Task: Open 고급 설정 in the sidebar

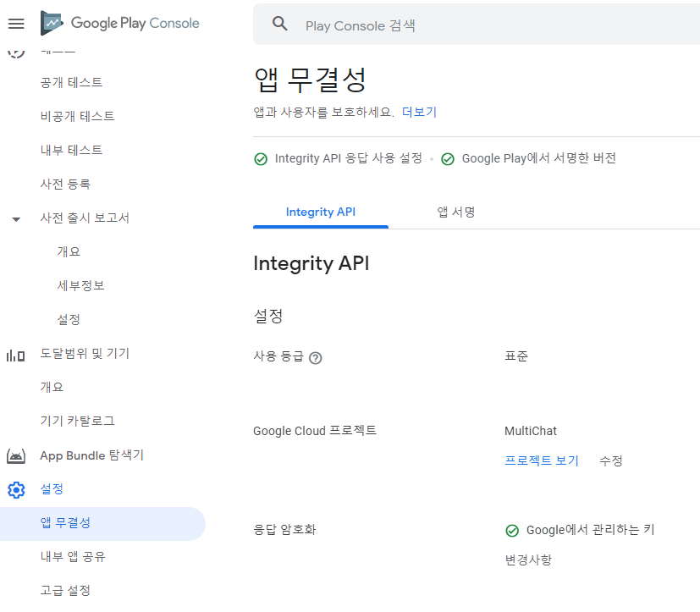Action: [66, 591]
